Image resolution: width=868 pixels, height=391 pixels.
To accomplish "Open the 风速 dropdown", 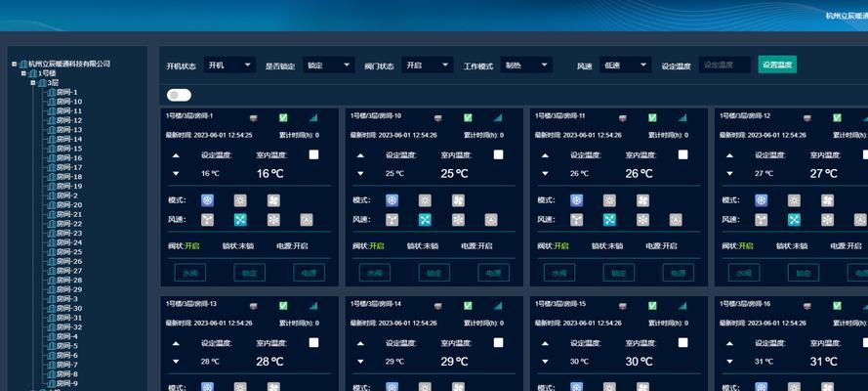I will click(626, 65).
